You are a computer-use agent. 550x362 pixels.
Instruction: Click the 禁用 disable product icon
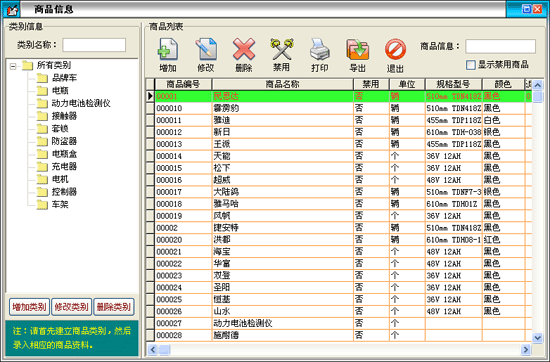point(282,49)
